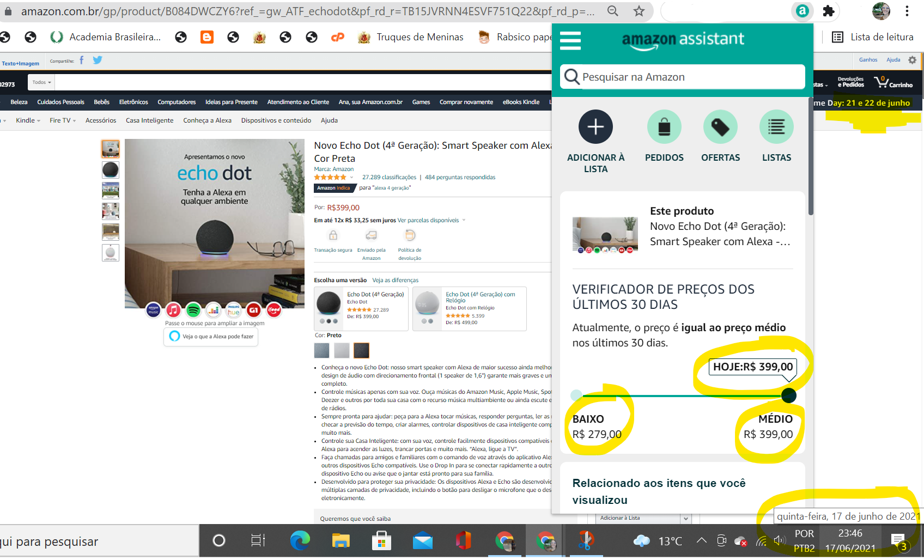The image size is (924, 560).
Task: Show hidden tray icons chevron
Action: (x=701, y=540)
